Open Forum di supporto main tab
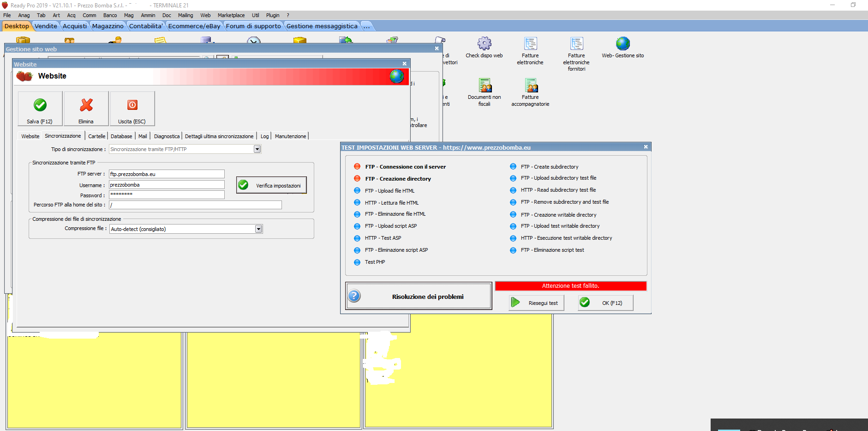868x431 pixels. pos(253,26)
